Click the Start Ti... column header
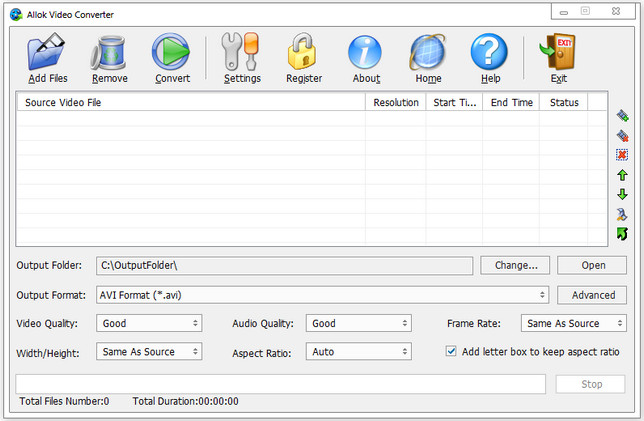This screenshot has width=644, height=421. [454, 102]
